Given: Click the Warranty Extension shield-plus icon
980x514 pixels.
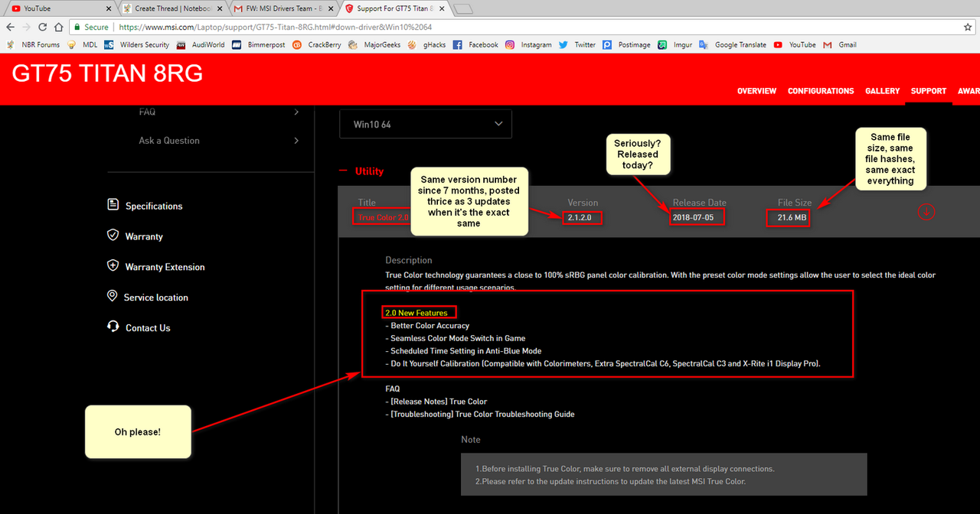Looking at the screenshot, I should [x=113, y=266].
